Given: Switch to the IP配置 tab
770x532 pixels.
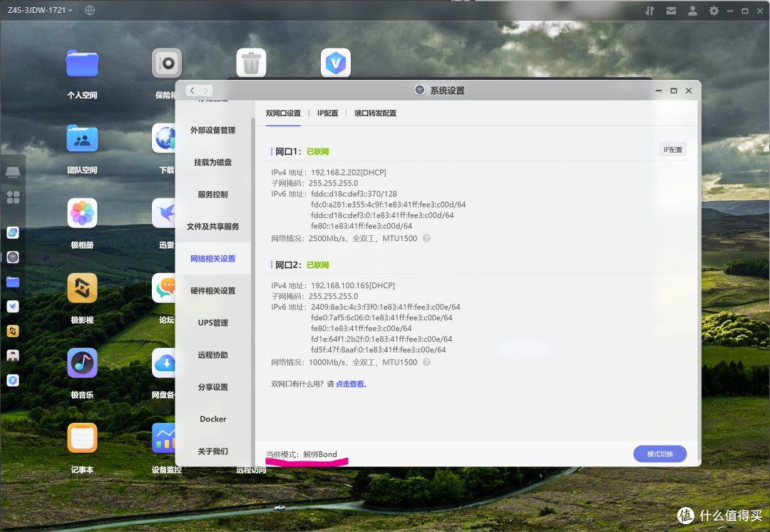Looking at the screenshot, I should tap(327, 113).
